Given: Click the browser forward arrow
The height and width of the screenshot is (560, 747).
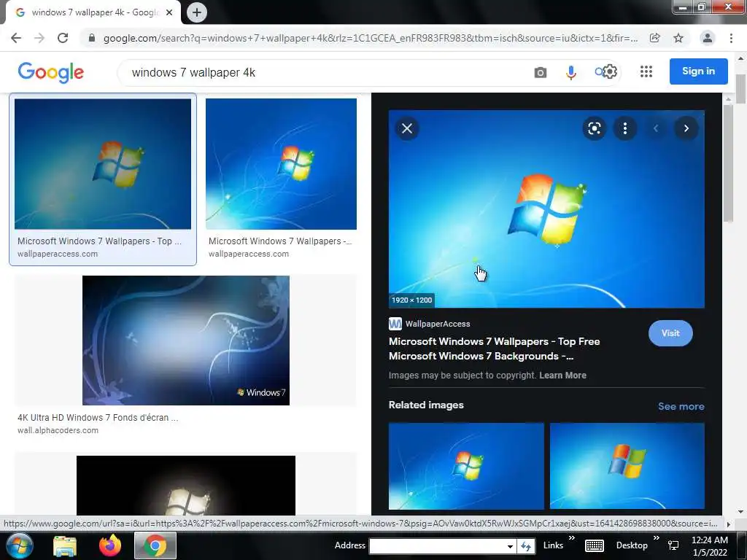Looking at the screenshot, I should click(x=39, y=38).
